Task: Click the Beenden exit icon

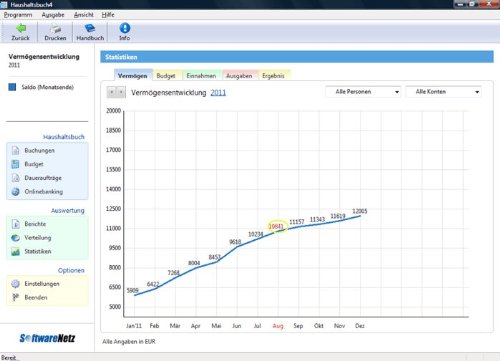Action: [15, 297]
